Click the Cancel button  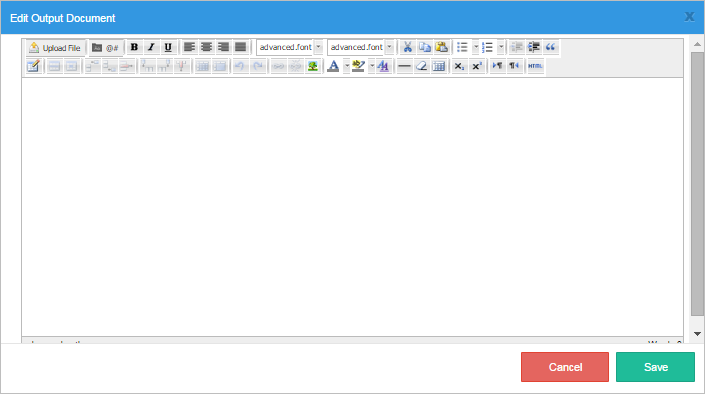point(565,367)
